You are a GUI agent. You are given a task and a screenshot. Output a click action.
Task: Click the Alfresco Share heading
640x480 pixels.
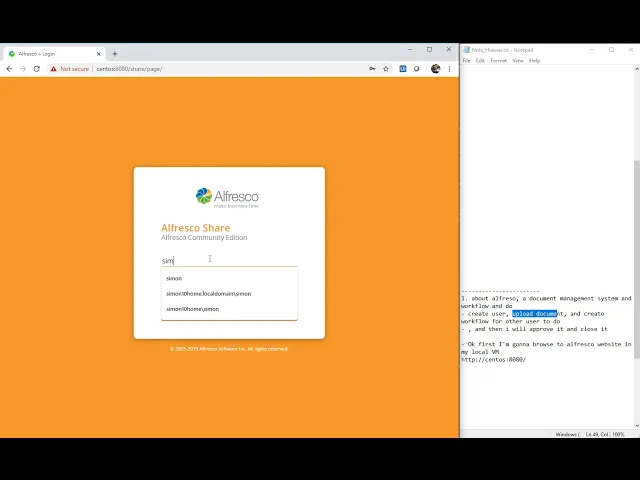pos(196,228)
